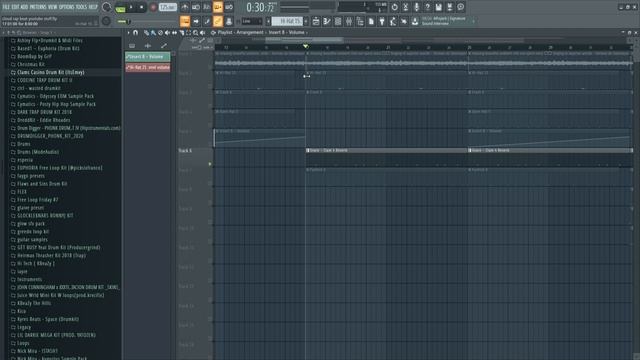Click previous pattern arrow left of selector
640x360 pixels.
coord(268,21)
